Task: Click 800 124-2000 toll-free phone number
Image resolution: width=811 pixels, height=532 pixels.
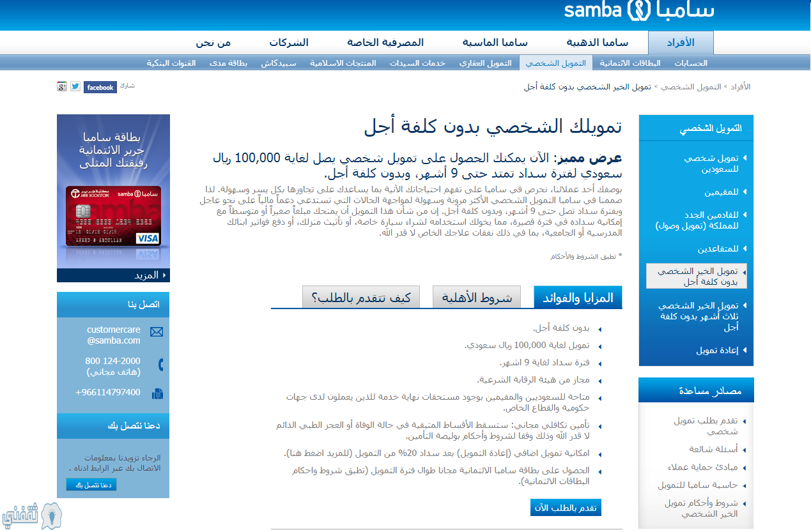Action: pyautogui.click(x=113, y=361)
